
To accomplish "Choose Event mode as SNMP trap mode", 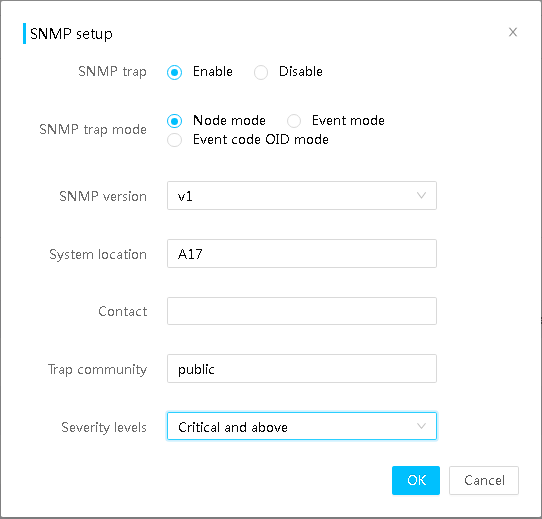I will coord(294,121).
